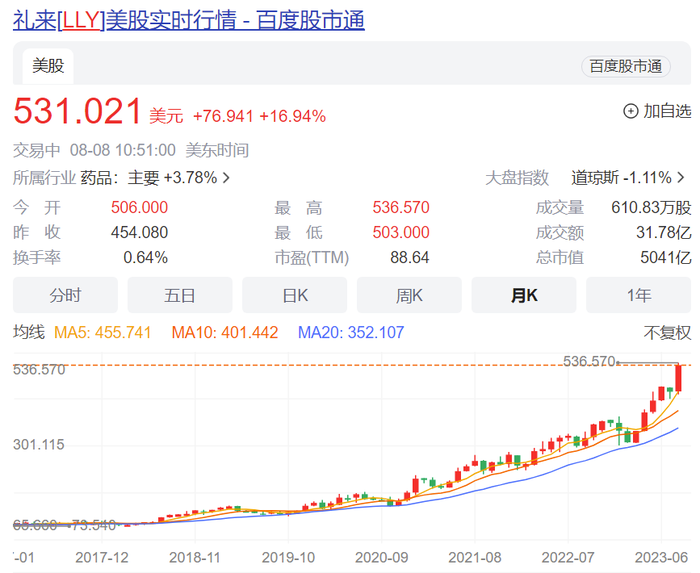Expand industry 药品:主要 chevron arrow
Screen dimensions: 700x573
tap(226, 178)
